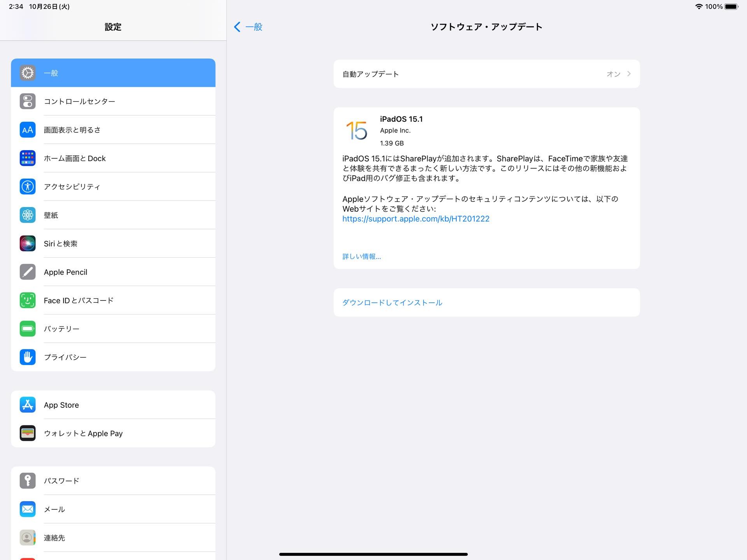Tap the App Store icon

(28, 405)
